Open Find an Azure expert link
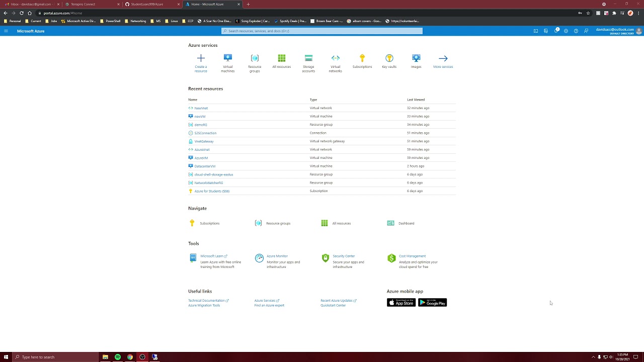644x362 pixels. click(x=269, y=305)
